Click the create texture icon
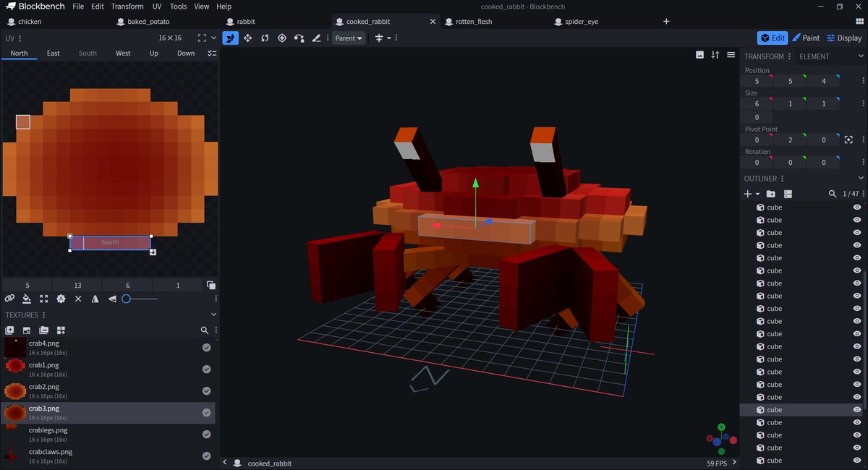 click(9, 330)
